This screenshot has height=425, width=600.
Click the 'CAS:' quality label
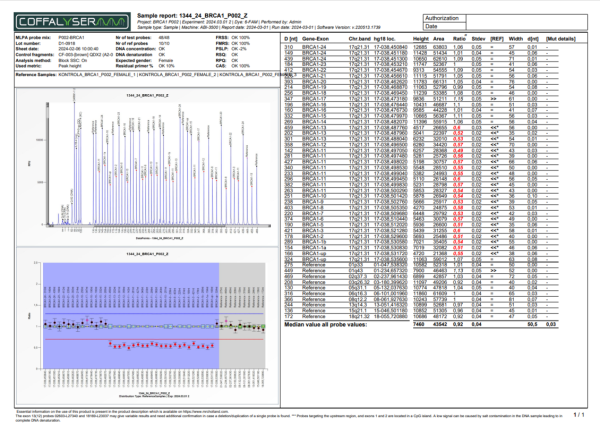221,66
